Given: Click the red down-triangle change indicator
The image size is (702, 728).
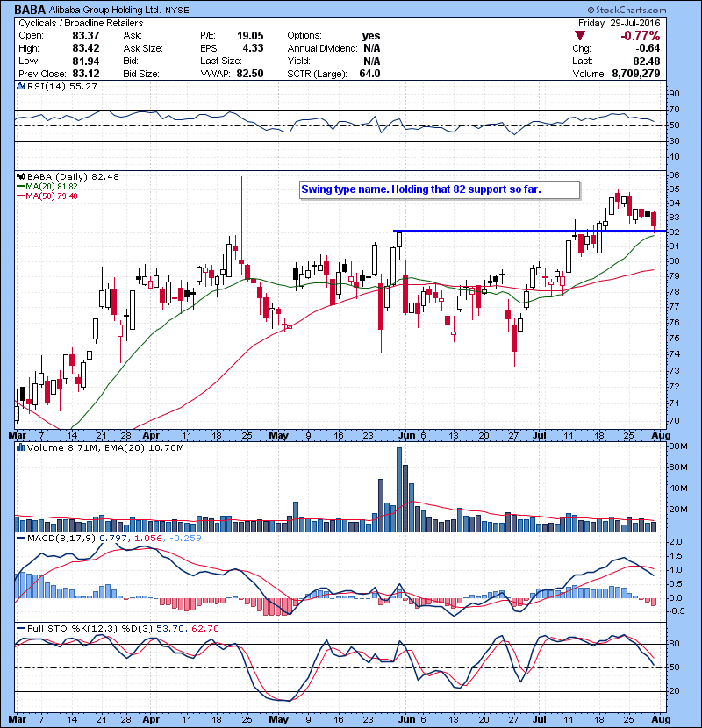Looking at the screenshot, I should pos(579,36).
